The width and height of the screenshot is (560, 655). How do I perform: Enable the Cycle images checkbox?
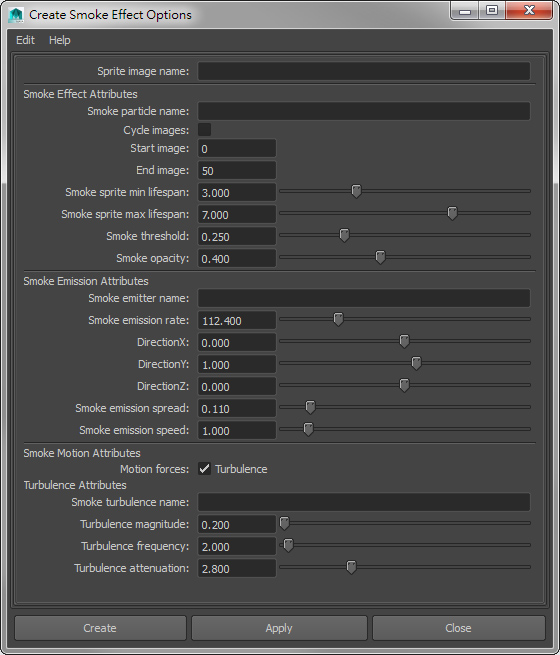tap(204, 129)
